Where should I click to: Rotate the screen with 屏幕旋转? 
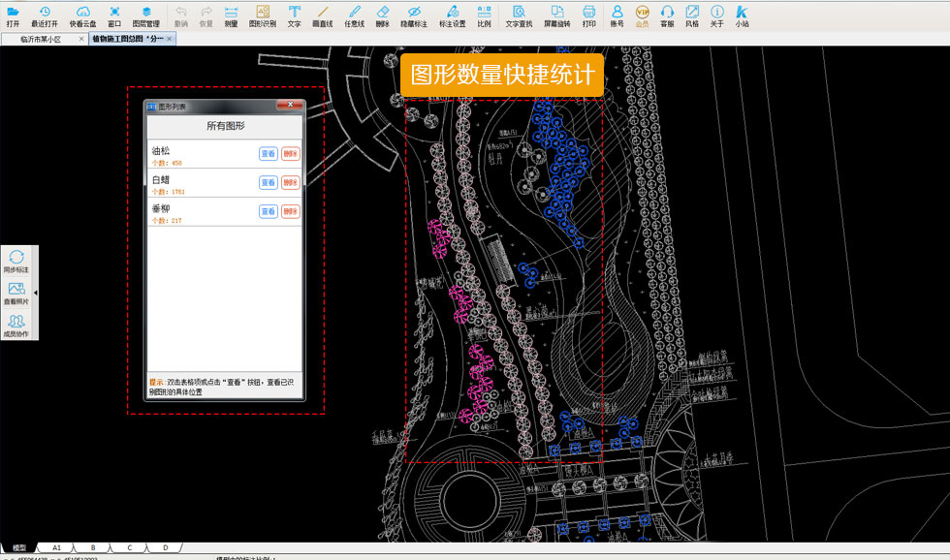pyautogui.click(x=557, y=15)
